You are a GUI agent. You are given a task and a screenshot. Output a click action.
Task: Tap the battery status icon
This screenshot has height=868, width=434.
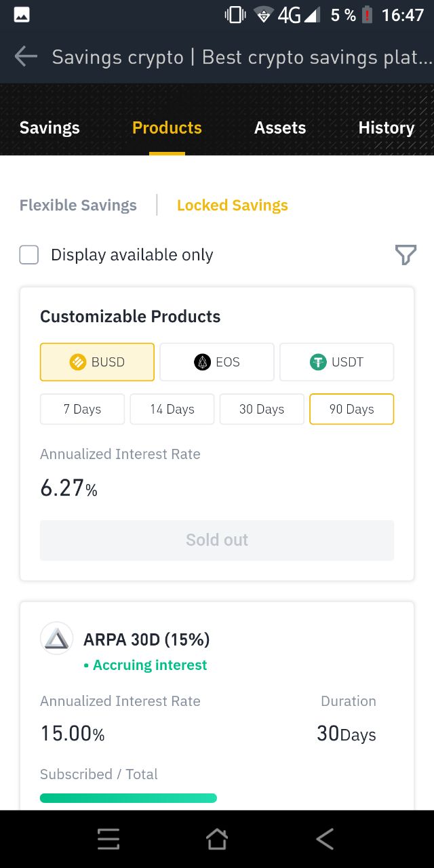coord(367,15)
